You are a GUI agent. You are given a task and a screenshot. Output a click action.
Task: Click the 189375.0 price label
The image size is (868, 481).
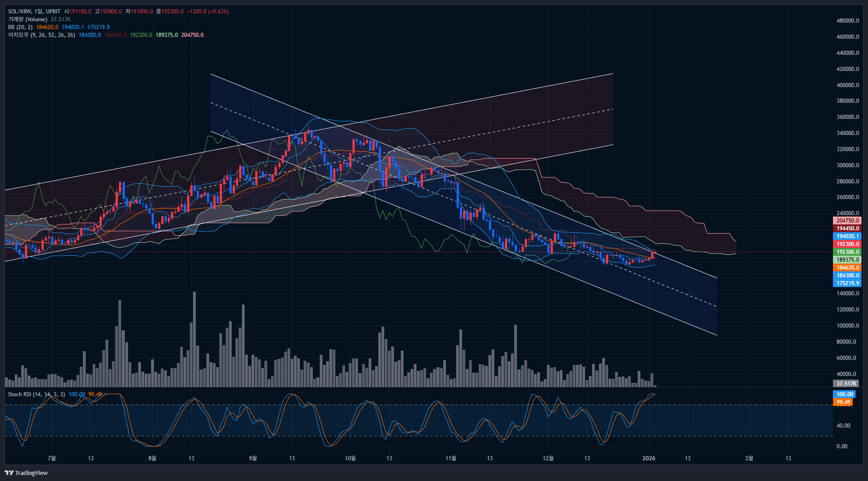[x=847, y=260]
